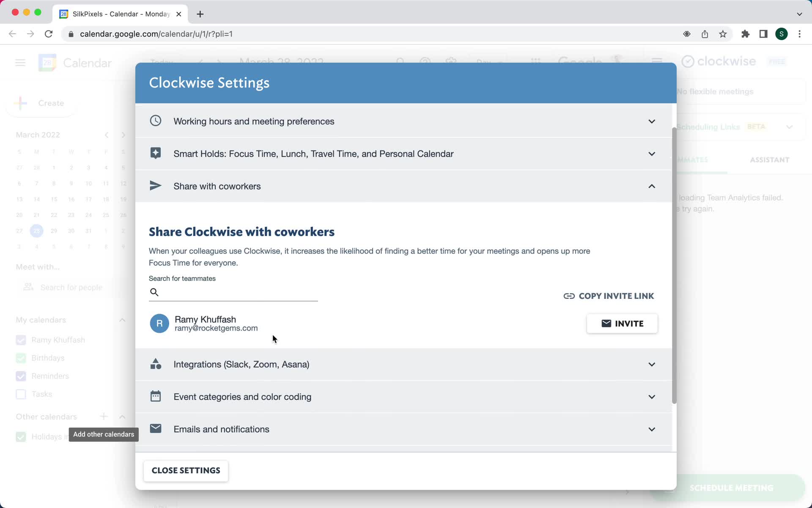Click COPY INVITE LINK
Screen dimensions: 812x508
(x=609, y=296)
